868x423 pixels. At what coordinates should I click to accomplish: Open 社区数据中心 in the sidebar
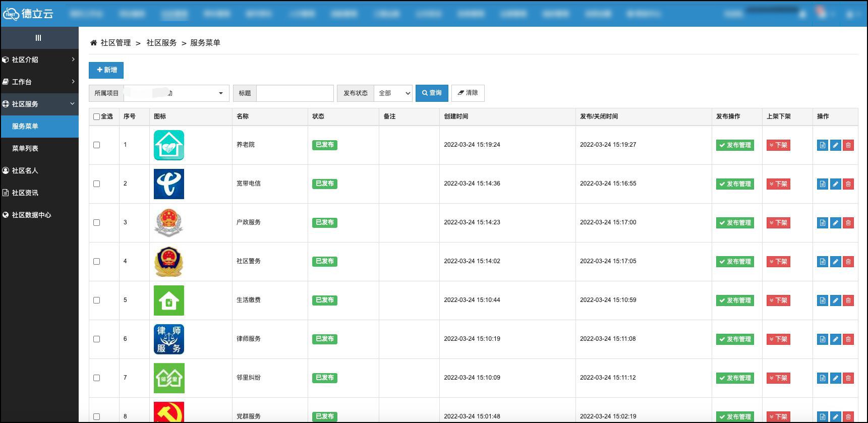coord(39,215)
